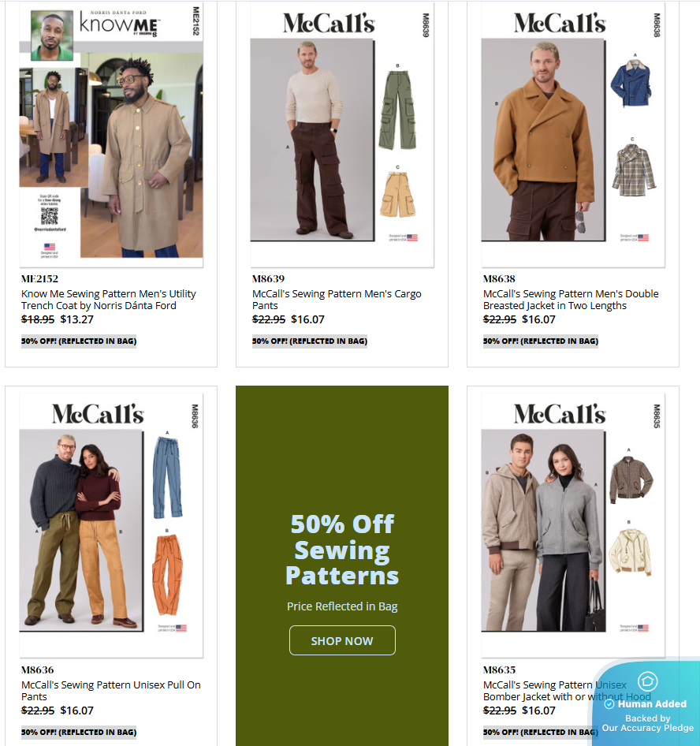Open the ME2152 Utility Trench Coat pattern image

coord(111,135)
